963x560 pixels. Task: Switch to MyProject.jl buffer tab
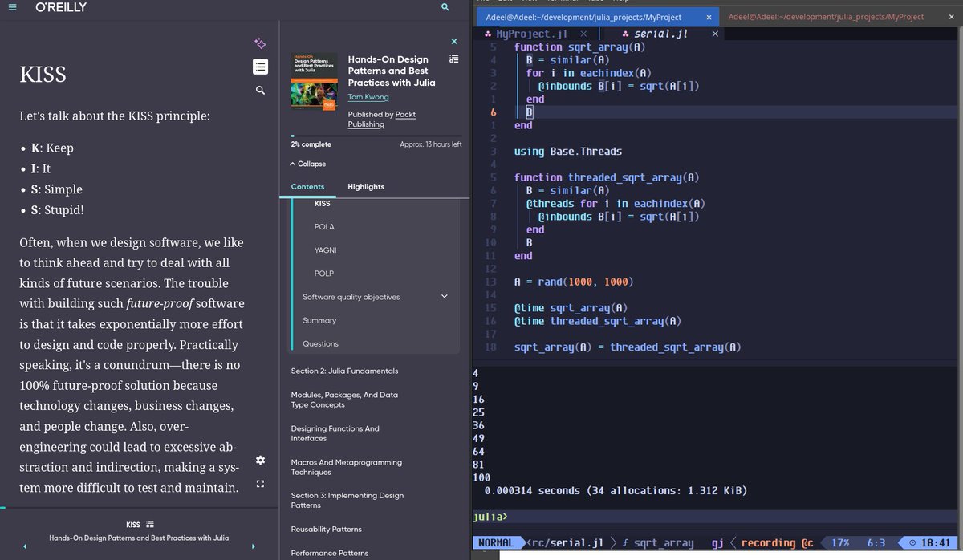coord(531,34)
